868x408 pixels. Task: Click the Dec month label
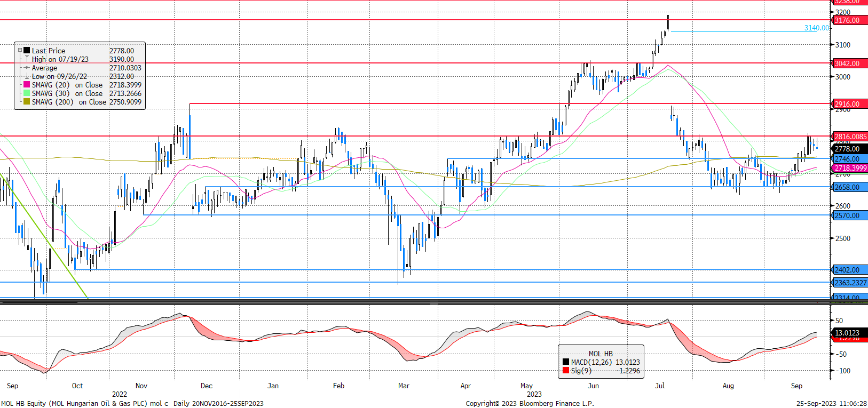(x=207, y=386)
